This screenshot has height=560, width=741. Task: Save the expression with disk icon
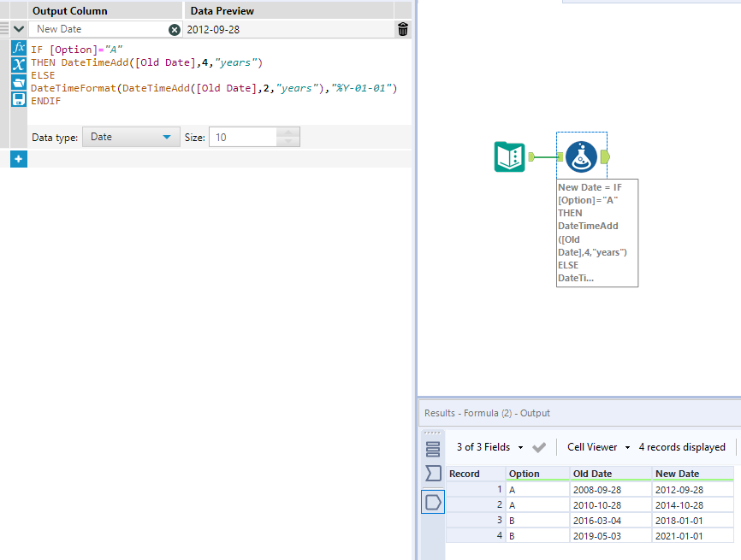19,99
